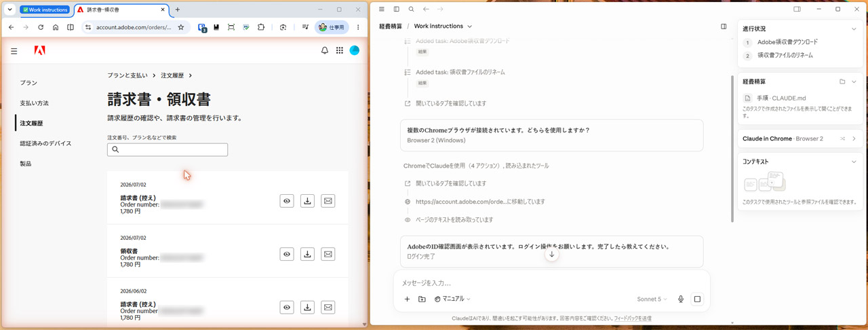Screen dimensions: 868x330
Task: Go back in the Claude app
Action: pos(426,10)
